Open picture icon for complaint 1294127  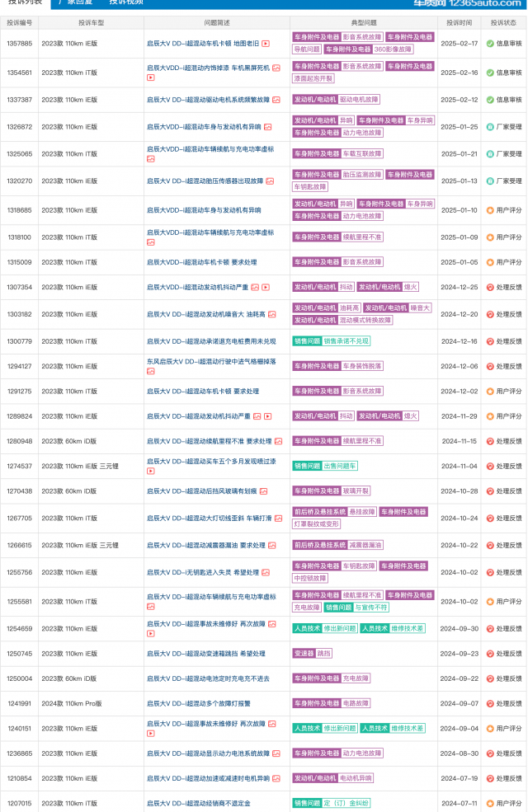(151, 371)
